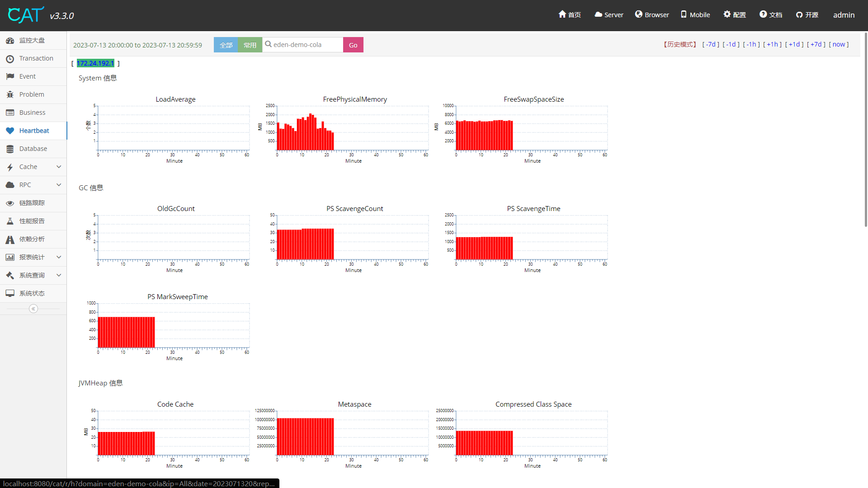The width and height of the screenshot is (868, 488).
Task: Click the Database stack icon
Action: click(10, 149)
